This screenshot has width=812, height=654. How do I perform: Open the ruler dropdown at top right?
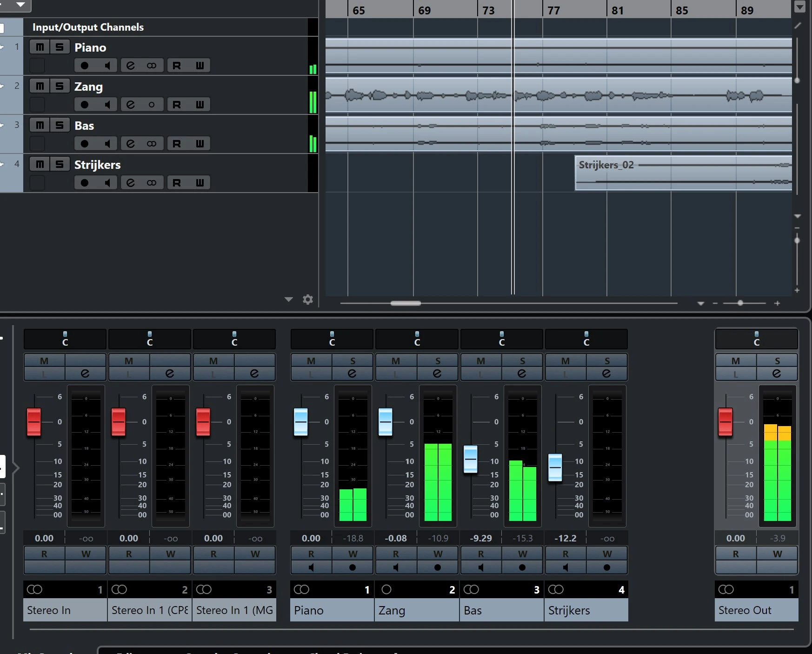[x=800, y=7]
